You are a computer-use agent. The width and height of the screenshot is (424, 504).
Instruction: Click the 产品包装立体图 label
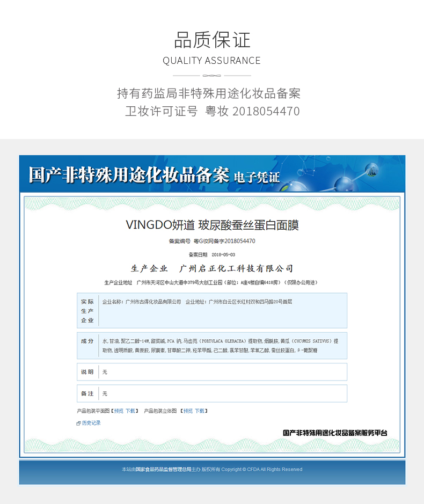pos(160,411)
